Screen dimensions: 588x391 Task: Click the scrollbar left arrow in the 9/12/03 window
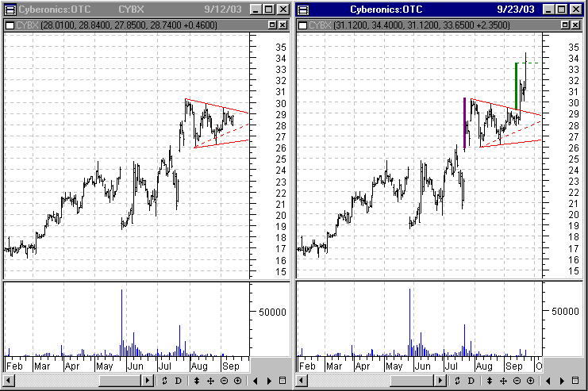click(10, 381)
